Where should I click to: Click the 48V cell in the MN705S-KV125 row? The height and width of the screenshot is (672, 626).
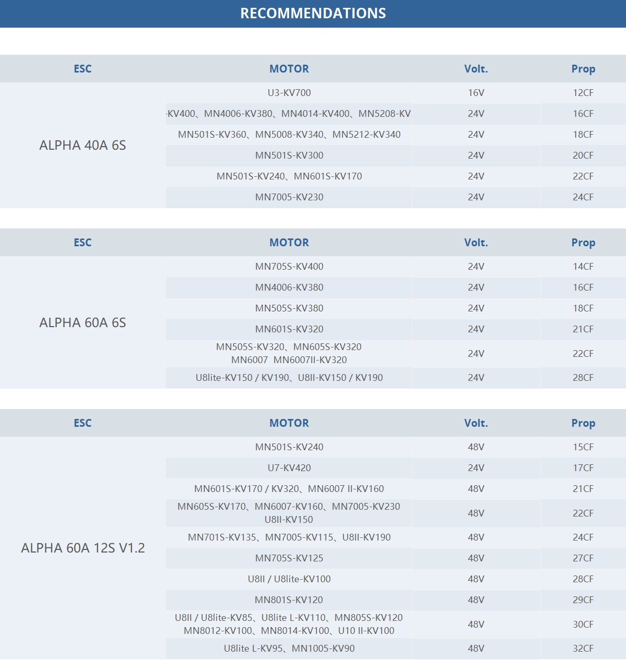coord(476,558)
